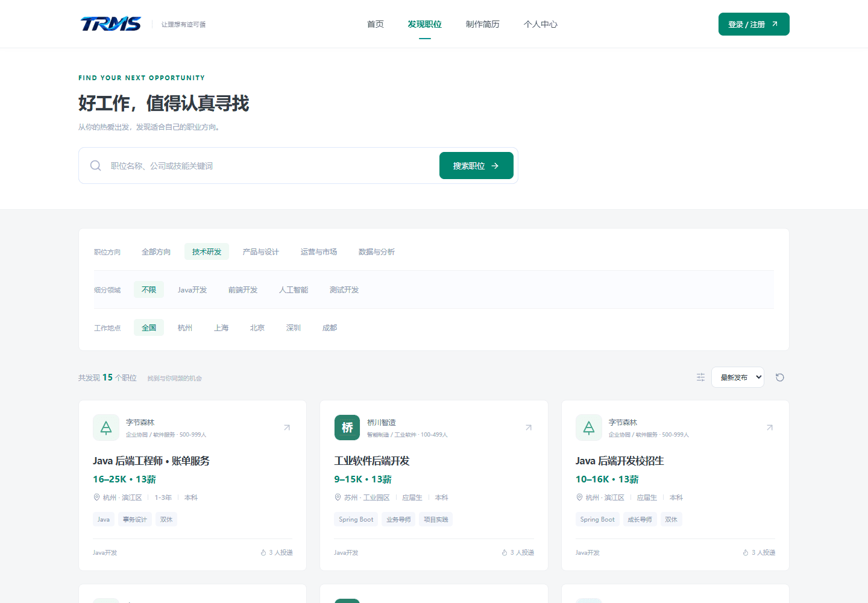Filter location by 北京

point(257,328)
